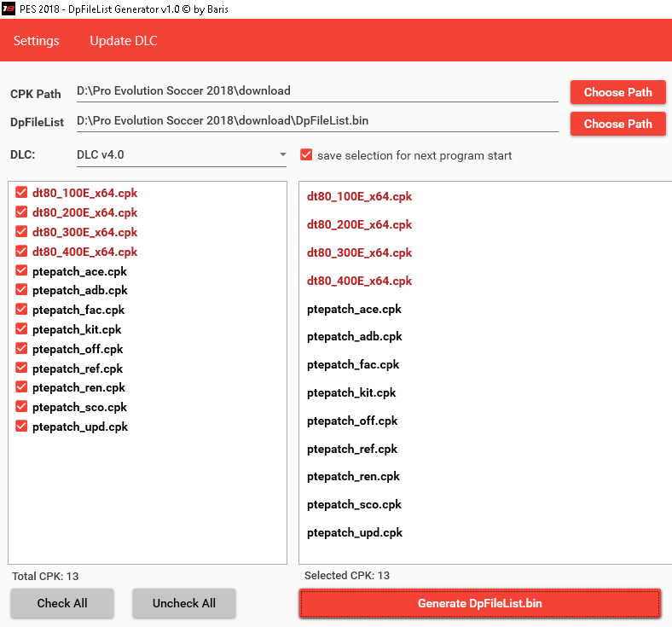Uncheck dt80_200E_x64.cpk checkbox
The image size is (672, 627).
21,212
